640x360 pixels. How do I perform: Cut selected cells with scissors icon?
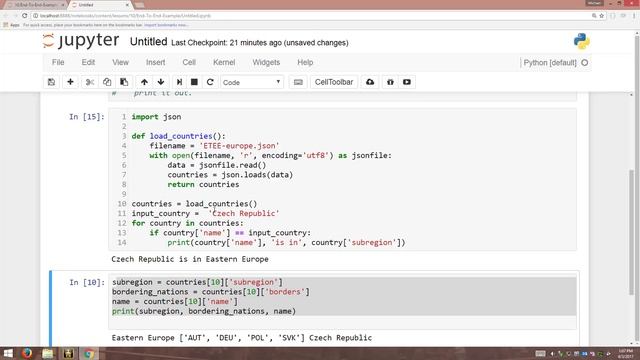pyautogui.click(x=90, y=82)
